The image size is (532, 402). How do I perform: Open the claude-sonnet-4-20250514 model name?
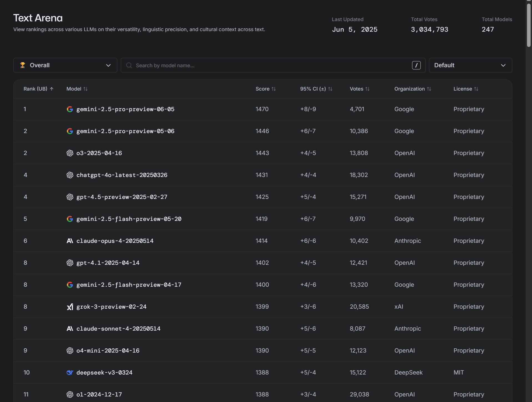pyautogui.click(x=118, y=329)
